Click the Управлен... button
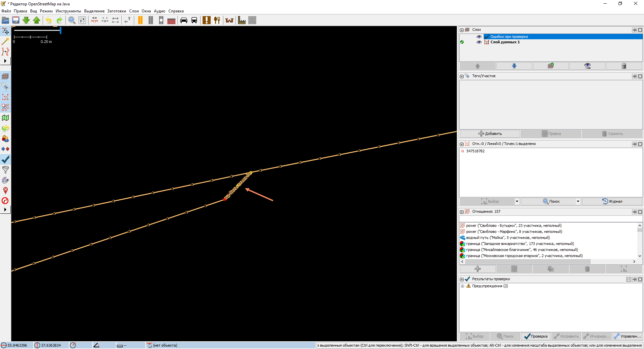The width and height of the screenshot is (644, 349). pos(627,336)
